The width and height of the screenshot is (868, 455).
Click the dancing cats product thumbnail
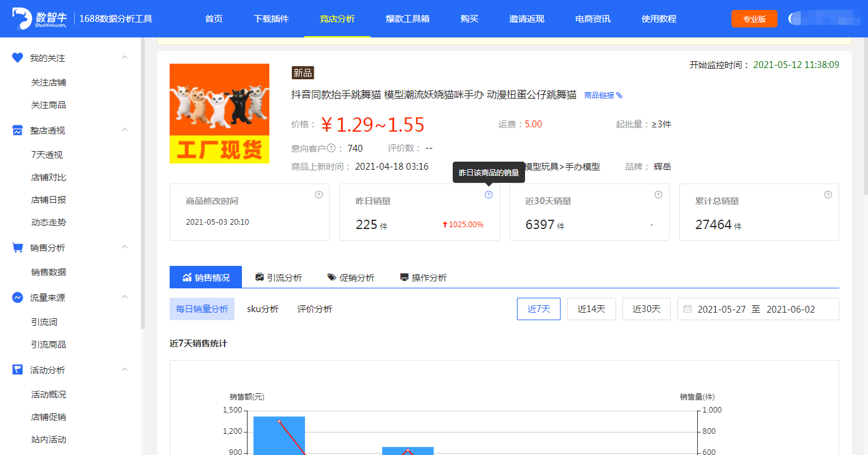(x=219, y=114)
